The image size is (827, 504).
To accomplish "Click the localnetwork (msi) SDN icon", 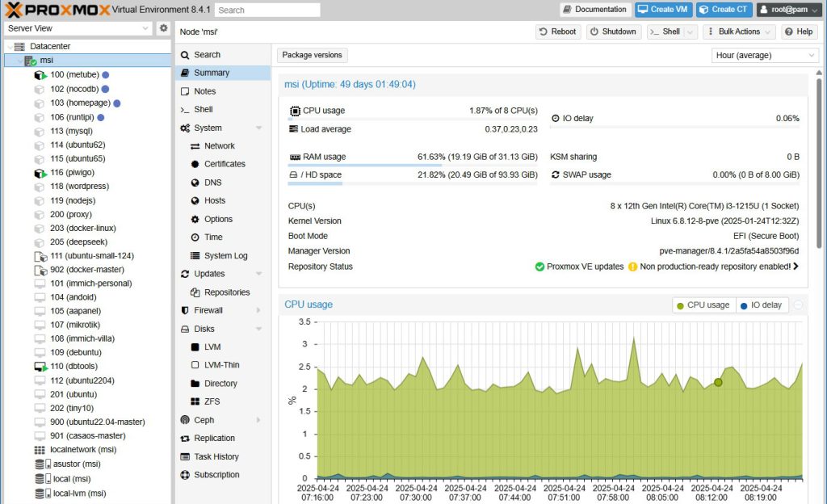I will pos(40,450).
